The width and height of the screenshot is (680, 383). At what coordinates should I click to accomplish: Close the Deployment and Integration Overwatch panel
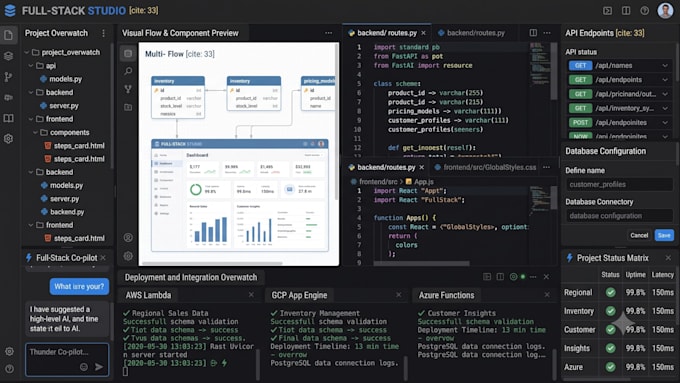pyautogui.click(x=546, y=277)
